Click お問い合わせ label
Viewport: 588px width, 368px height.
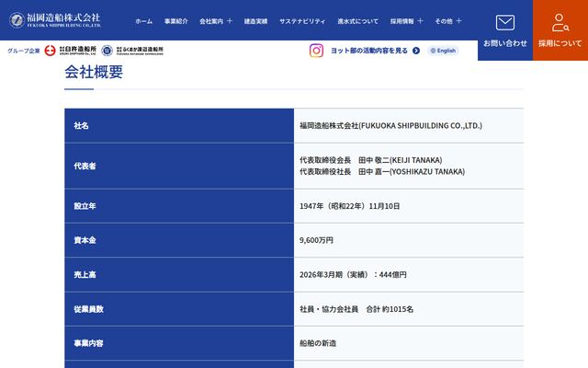tap(504, 43)
